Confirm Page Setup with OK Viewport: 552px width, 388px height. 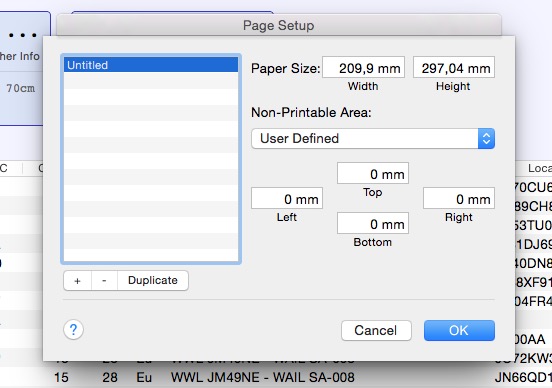tap(459, 330)
